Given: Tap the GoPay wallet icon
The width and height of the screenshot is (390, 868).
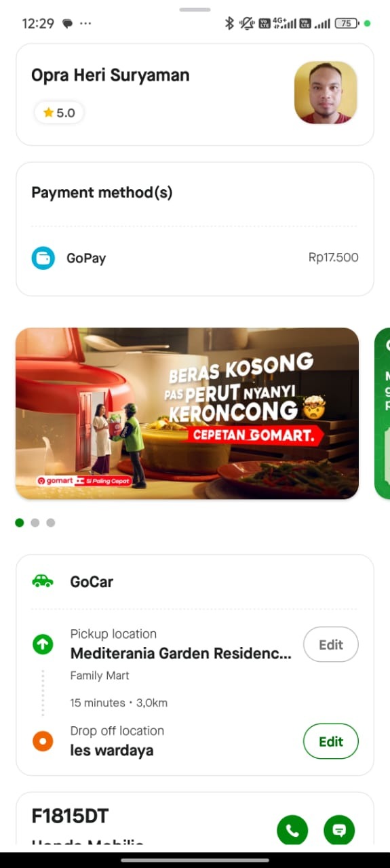Looking at the screenshot, I should 43,258.
